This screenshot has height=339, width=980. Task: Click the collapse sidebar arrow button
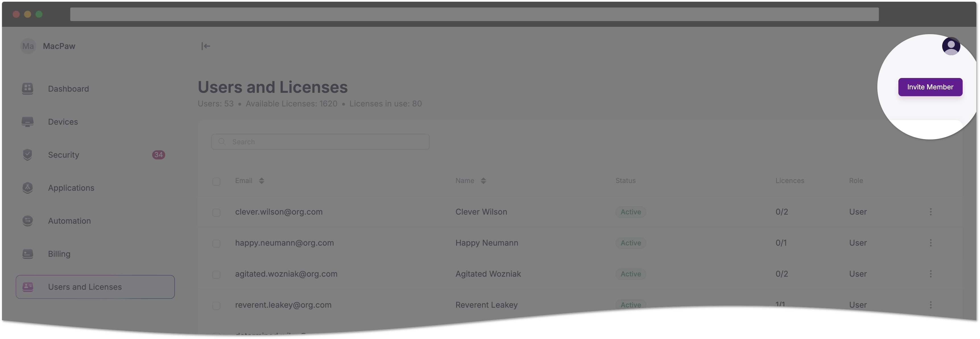[206, 46]
